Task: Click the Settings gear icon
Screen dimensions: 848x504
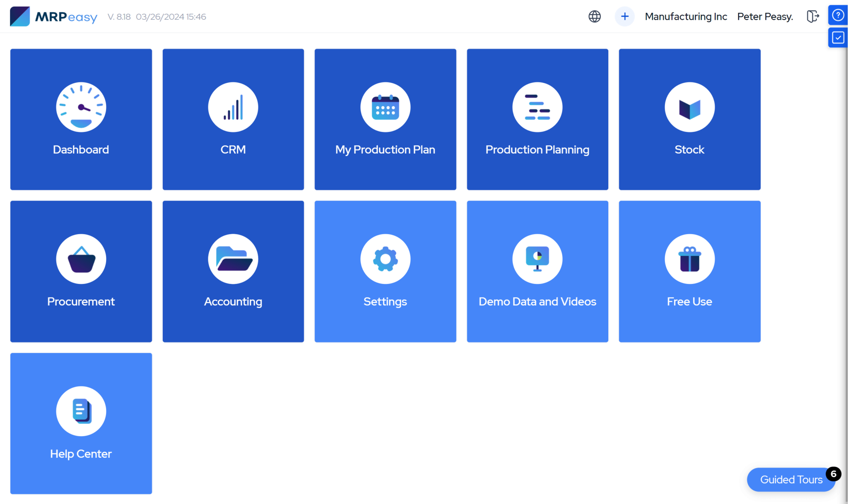Action: 385,259
